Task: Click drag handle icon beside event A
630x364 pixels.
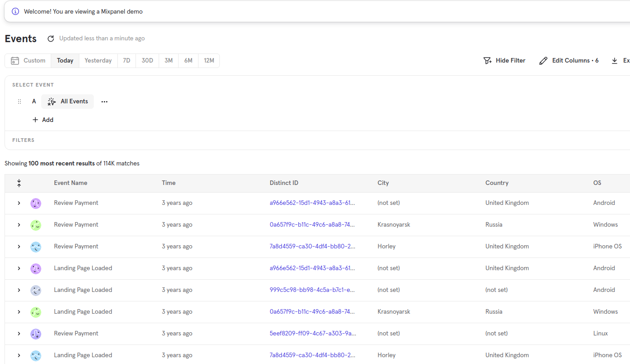Action: point(19,102)
